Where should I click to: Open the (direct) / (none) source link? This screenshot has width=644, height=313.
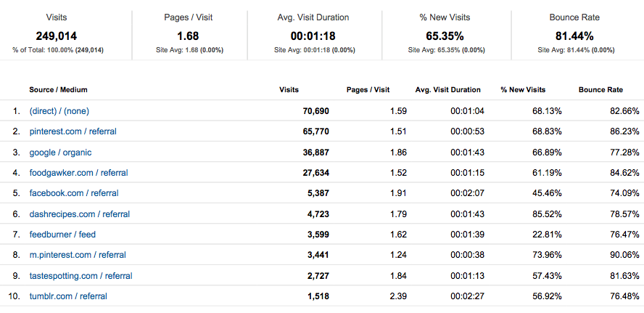[x=59, y=111]
